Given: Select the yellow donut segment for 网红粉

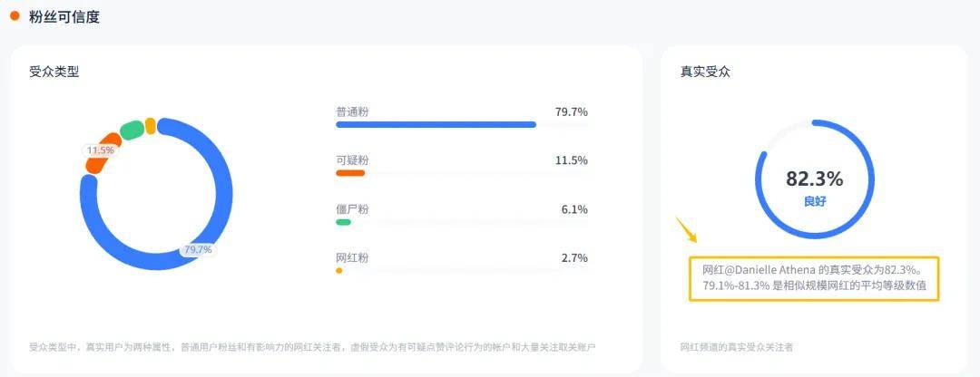Looking at the screenshot, I should pos(150,126).
